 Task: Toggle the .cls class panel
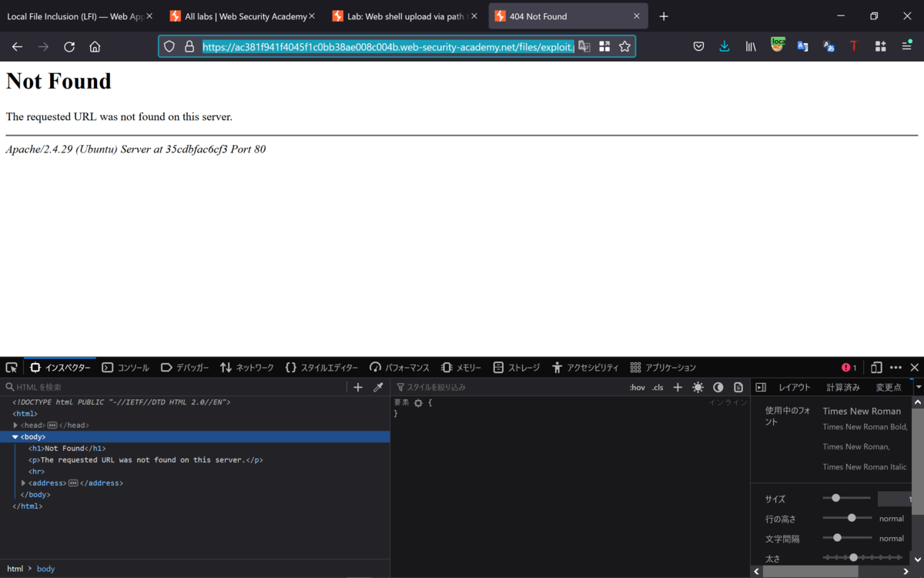tap(658, 387)
